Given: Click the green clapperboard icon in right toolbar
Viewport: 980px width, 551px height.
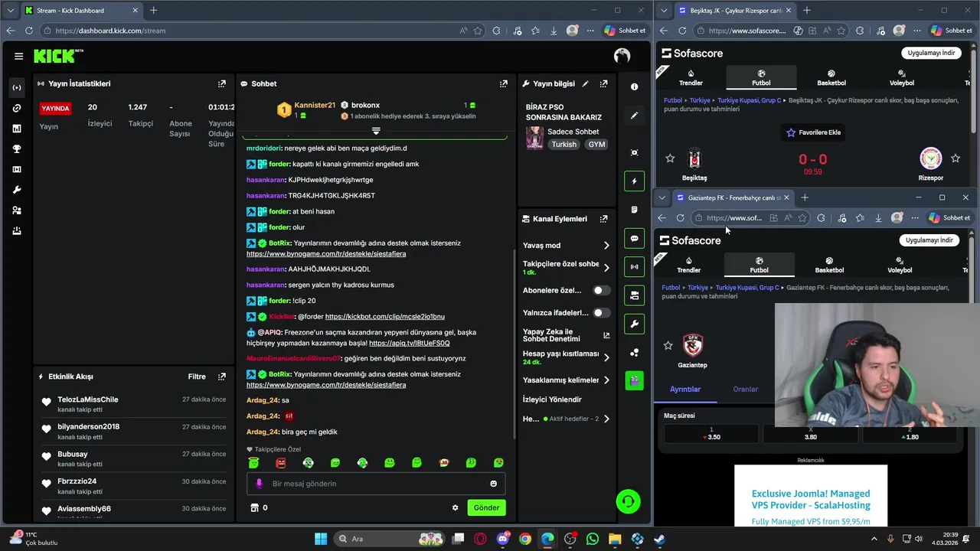Looking at the screenshot, I should click(x=634, y=380).
